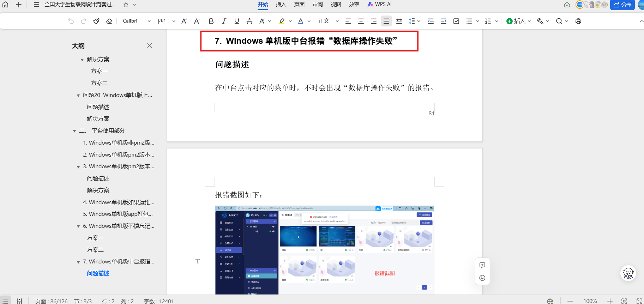Toggle justify text alignment
The width and height of the screenshot is (644, 304).
386,21
